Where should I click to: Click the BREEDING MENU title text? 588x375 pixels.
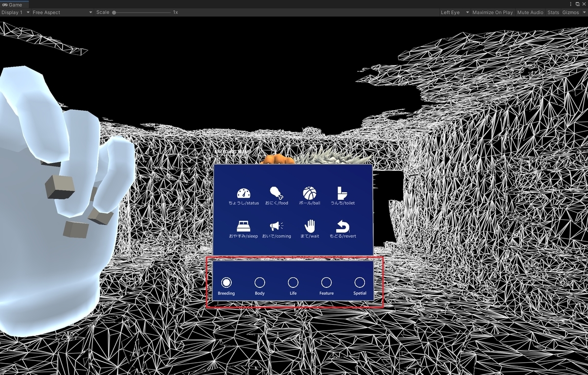pyautogui.click(x=233, y=152)
